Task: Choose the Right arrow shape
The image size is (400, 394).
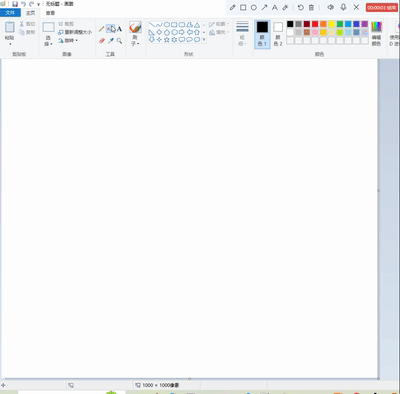Action: pyautogui.click(x=182, y=32)
